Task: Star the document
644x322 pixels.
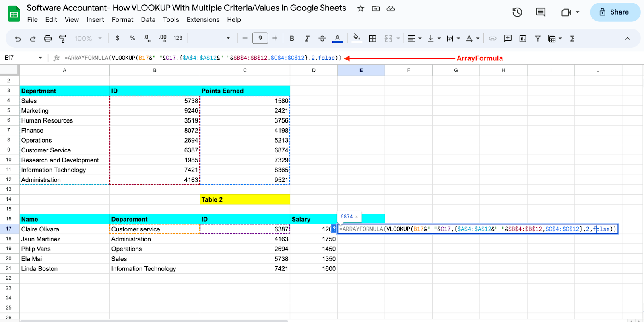Action: [361, 8]
